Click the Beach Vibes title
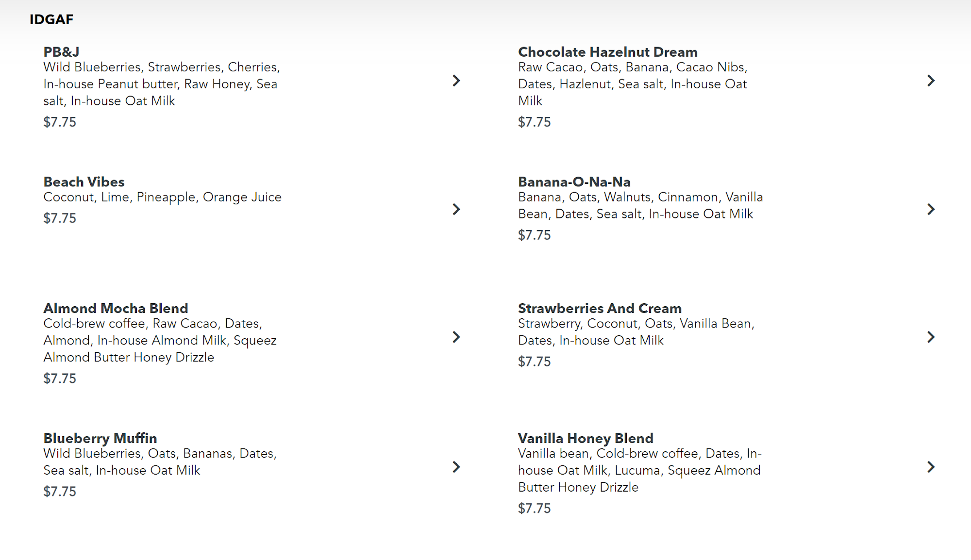This screenshot has width=971, height=560. 84,182
